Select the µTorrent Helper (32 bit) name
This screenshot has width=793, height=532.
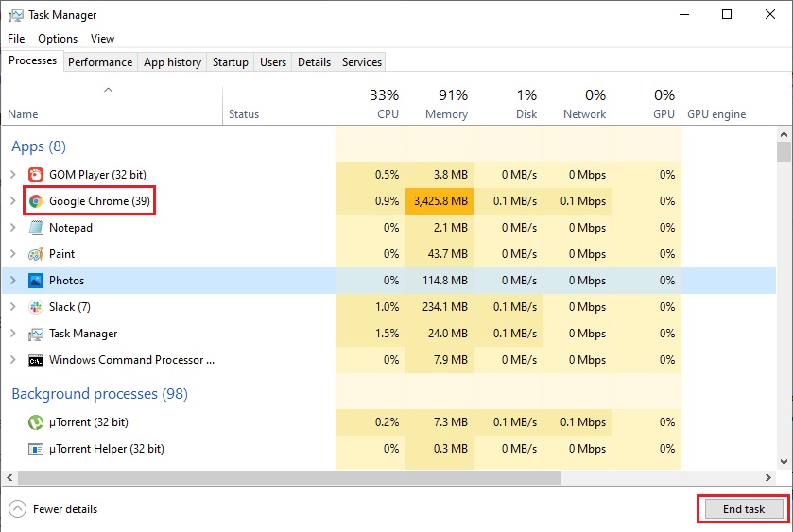point(107,449)
